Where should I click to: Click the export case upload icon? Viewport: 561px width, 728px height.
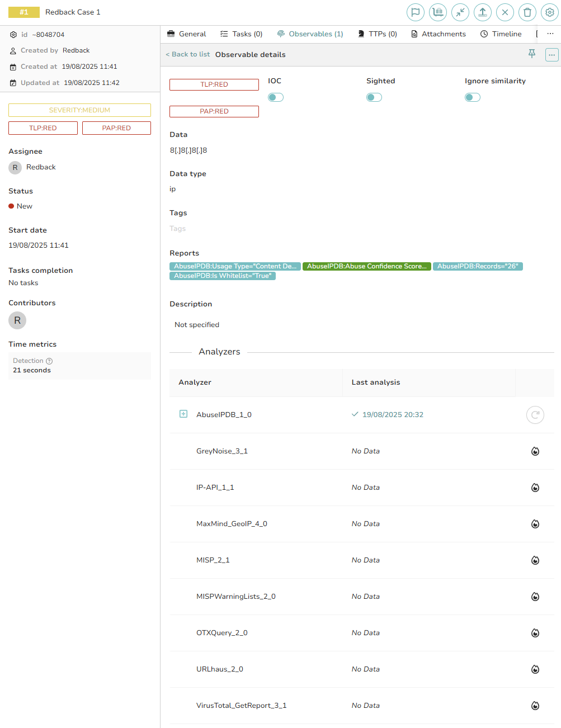482,12
